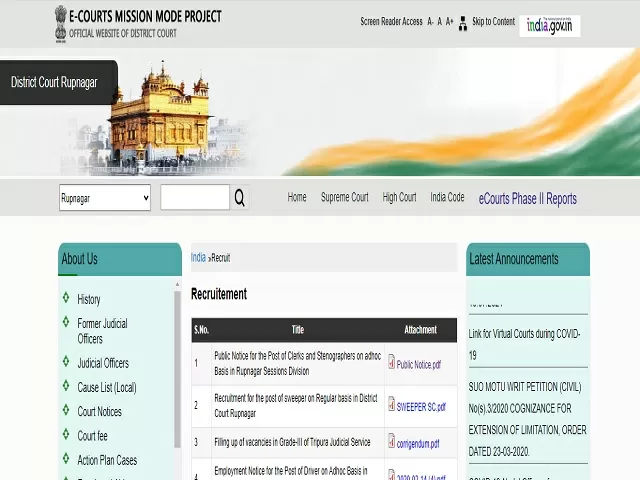Open the Former Judicial Officers sidebar link
The height and width of the screenshot is (480, 640).
point(102,331)
